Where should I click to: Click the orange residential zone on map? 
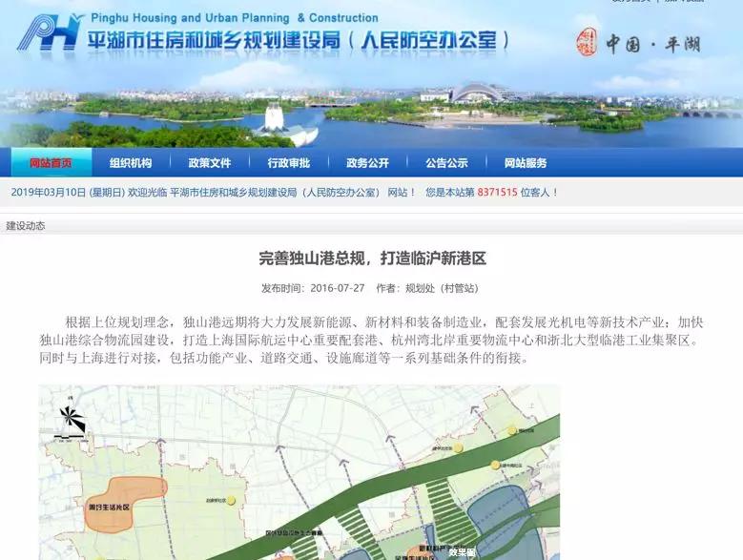tap(125, 505)
